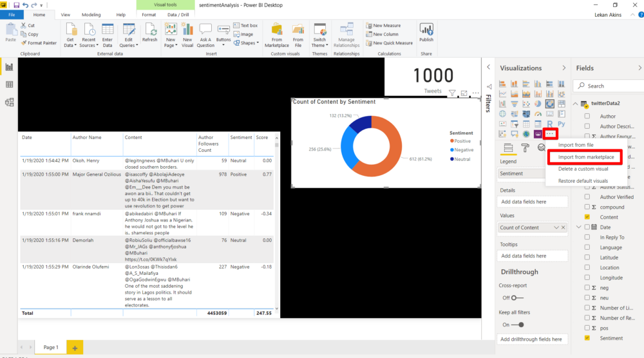Remove Count of Content with X
The width and height of the screenshot is (644, 358).
coord(563,227)
